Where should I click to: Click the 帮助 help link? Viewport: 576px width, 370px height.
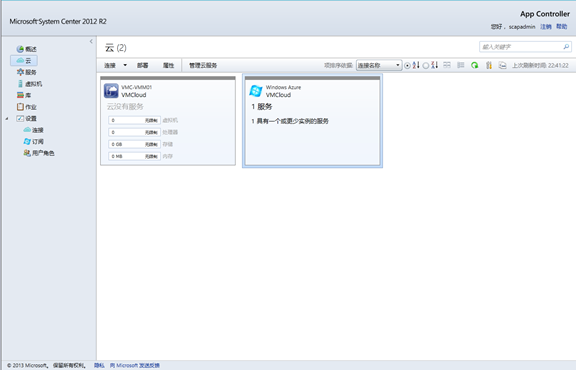point(561,26)
